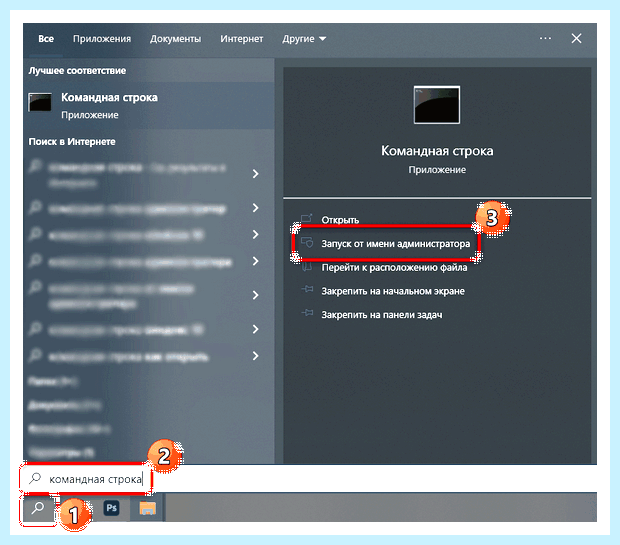
Task: Click Запуск от имени администратора
Action: click(x=395, y=244)
